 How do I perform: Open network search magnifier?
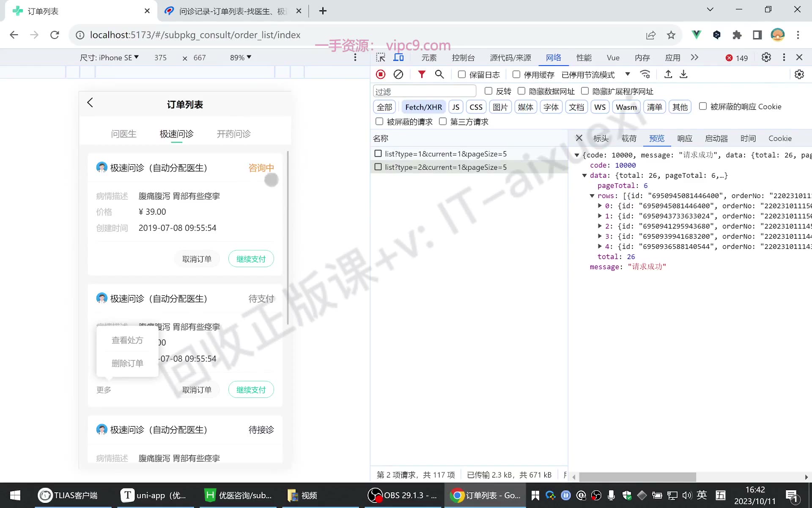pyautogui.click(x=439, y=75)
